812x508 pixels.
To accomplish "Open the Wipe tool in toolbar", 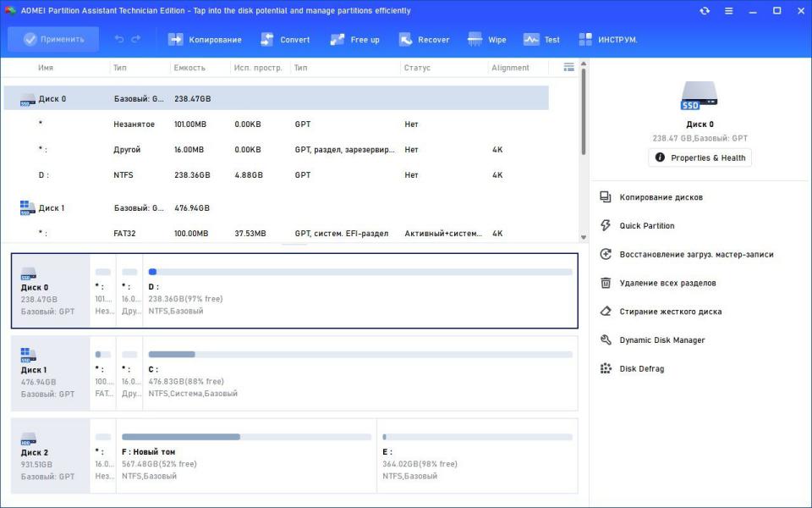I will [486, 40].
